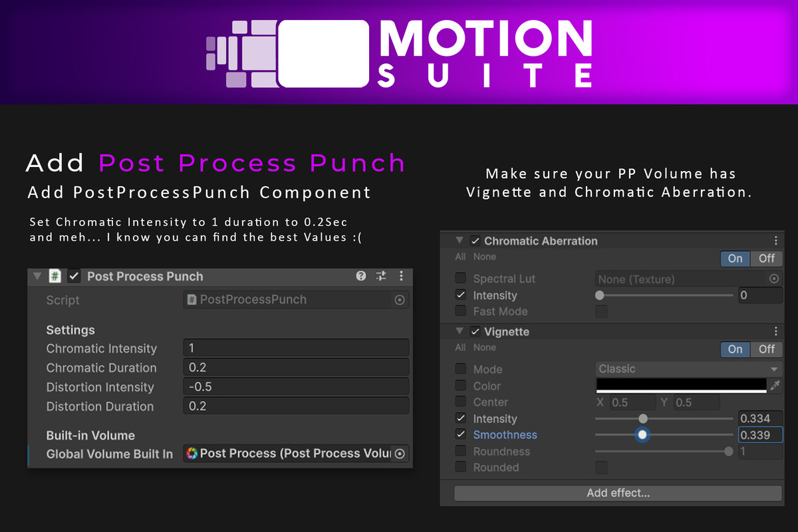
Task: Edit the Chromatic Duration field
Action: (296, 367)
